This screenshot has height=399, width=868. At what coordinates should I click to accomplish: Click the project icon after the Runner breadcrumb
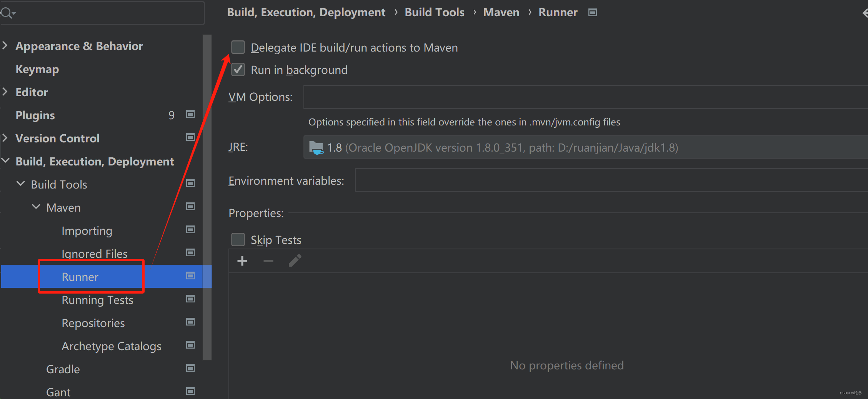593,13
